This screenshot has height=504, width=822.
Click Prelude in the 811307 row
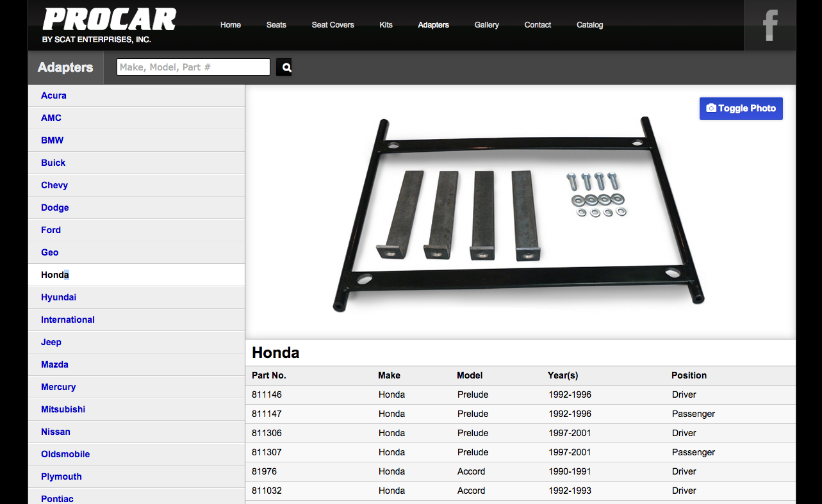tap(473, 452)
